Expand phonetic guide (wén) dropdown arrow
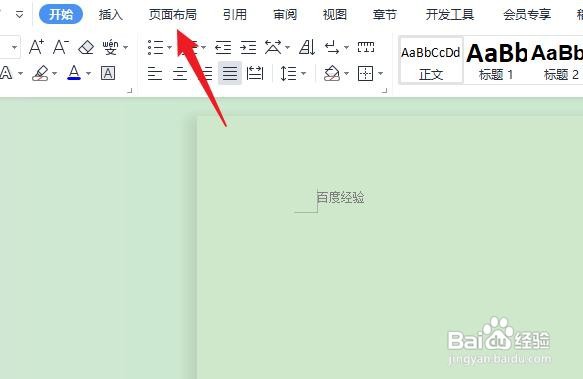This screenshot has width=583, height=379. (x=126, y=48)
